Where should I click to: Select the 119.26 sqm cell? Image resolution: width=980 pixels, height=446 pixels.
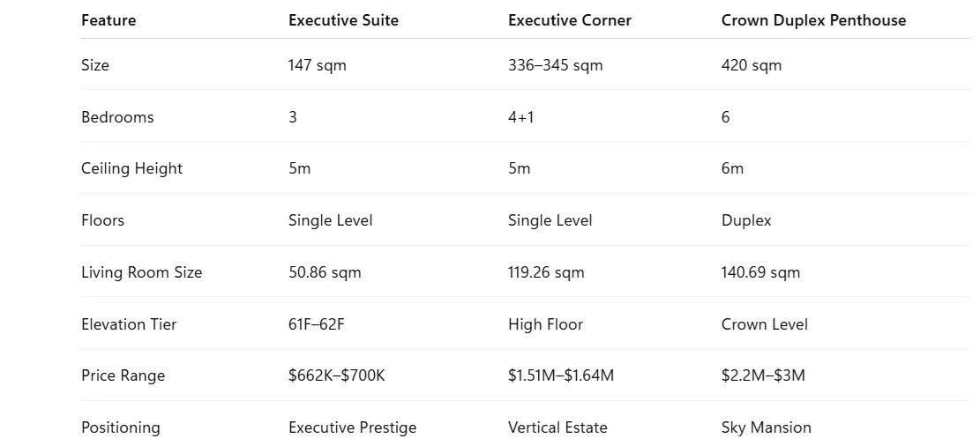[546, 272]
